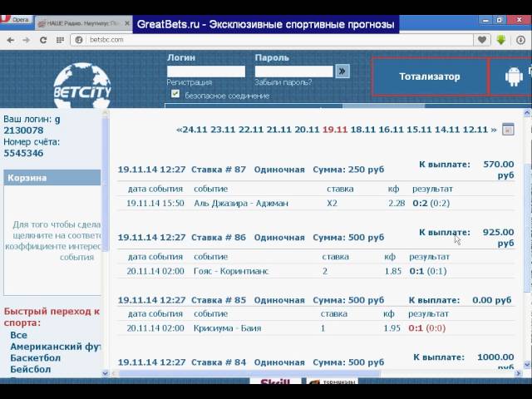532x399 pixels.
Task: Reload the betsbc.com page
Action: [43, 40]
